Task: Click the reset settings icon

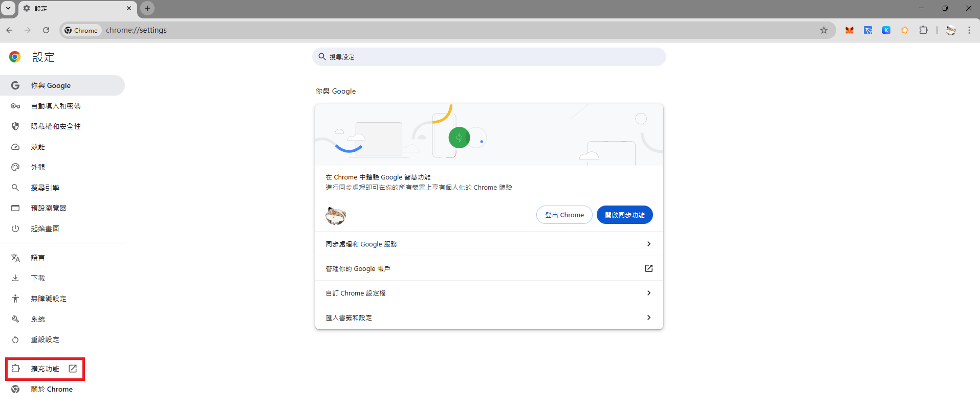Action: point(15,339)
